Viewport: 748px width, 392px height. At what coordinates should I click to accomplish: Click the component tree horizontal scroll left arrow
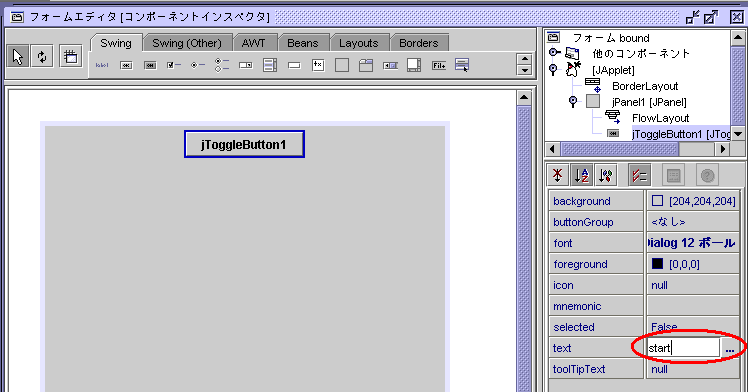click(552, 149)
